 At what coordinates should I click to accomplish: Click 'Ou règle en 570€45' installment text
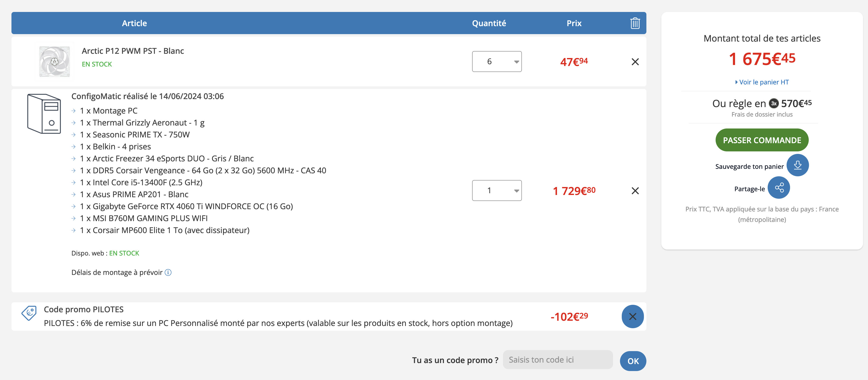762,103
